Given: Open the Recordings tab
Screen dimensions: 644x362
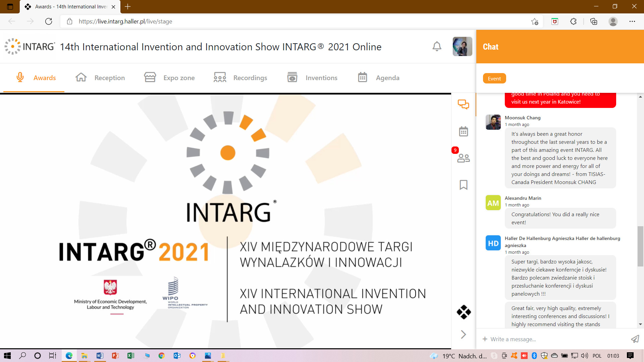Looking at the screenshot, I should tap(240, 78).
